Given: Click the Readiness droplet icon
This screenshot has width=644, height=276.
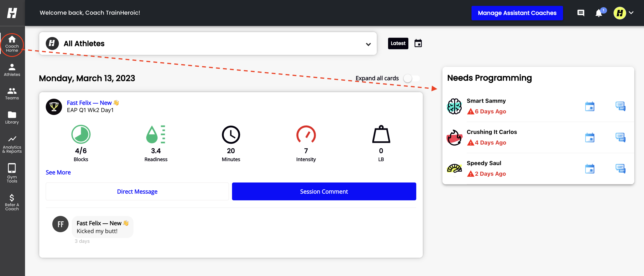Looking at the screenshot, I should coord(156,134).
